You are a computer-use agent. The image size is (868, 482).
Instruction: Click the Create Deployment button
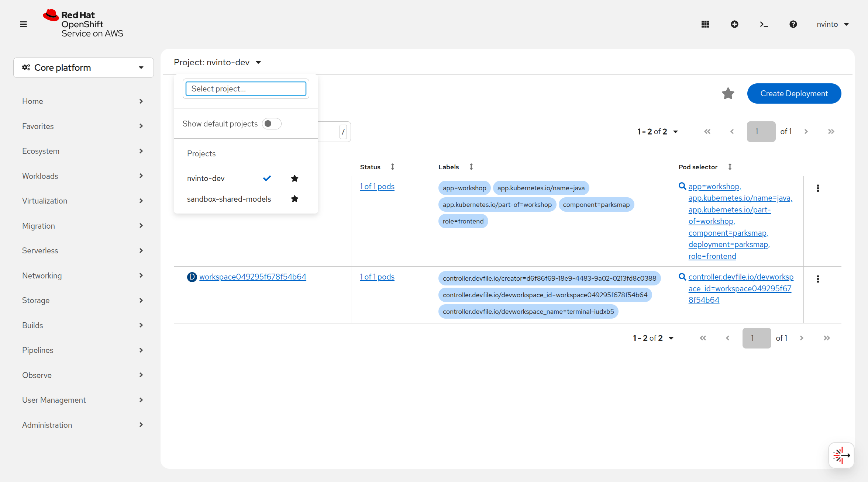coord(794,94)
